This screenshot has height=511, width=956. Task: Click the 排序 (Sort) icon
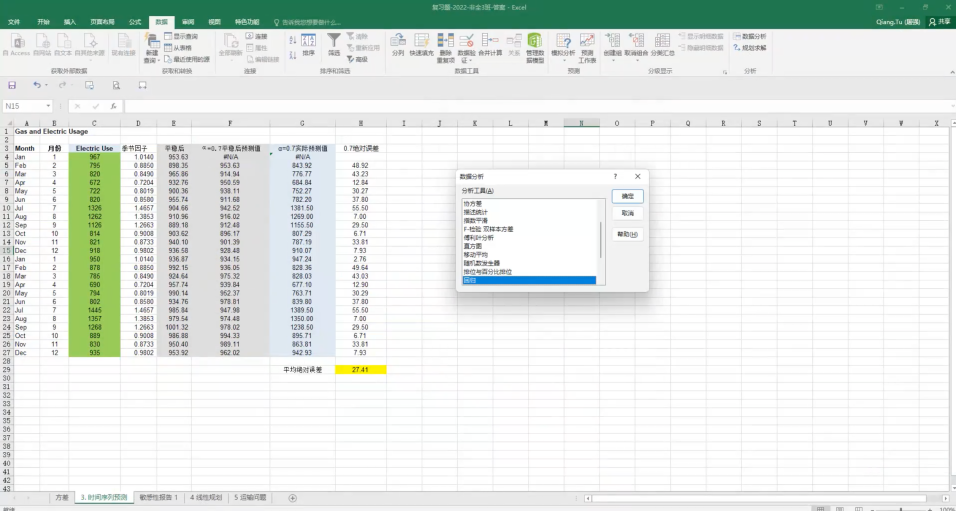[x=308, y=43]
